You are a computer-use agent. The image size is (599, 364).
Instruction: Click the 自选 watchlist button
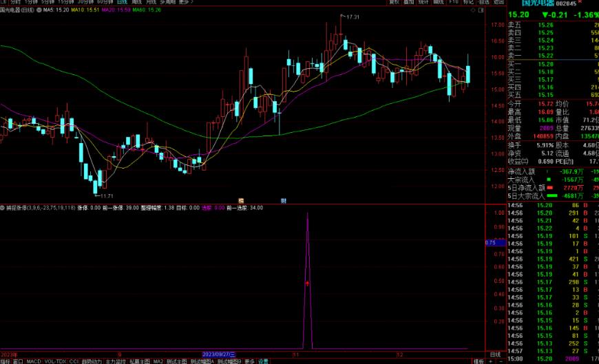tap(483, 2)
